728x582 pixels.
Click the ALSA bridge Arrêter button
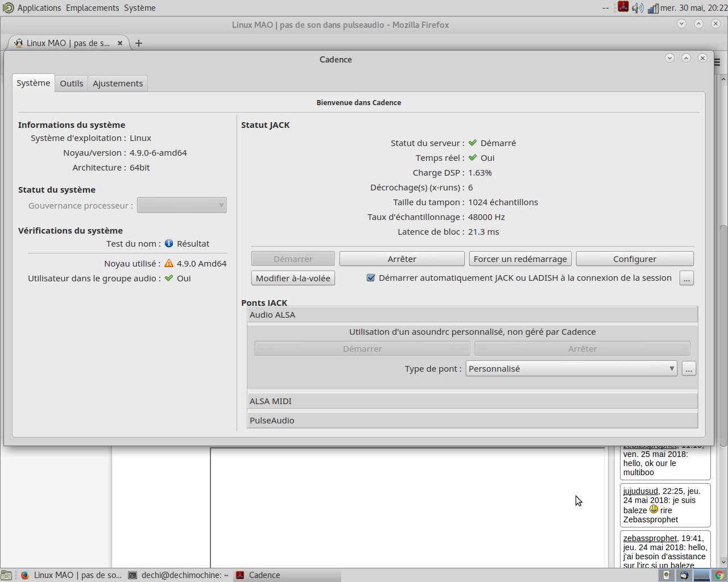(x=582, y=349)
